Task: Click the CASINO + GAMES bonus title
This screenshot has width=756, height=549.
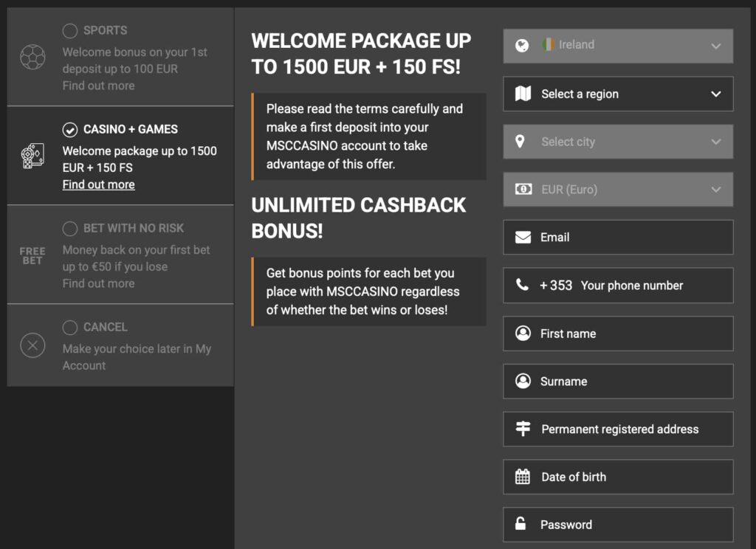Action: pyautogui.click(x=130, y=129)
